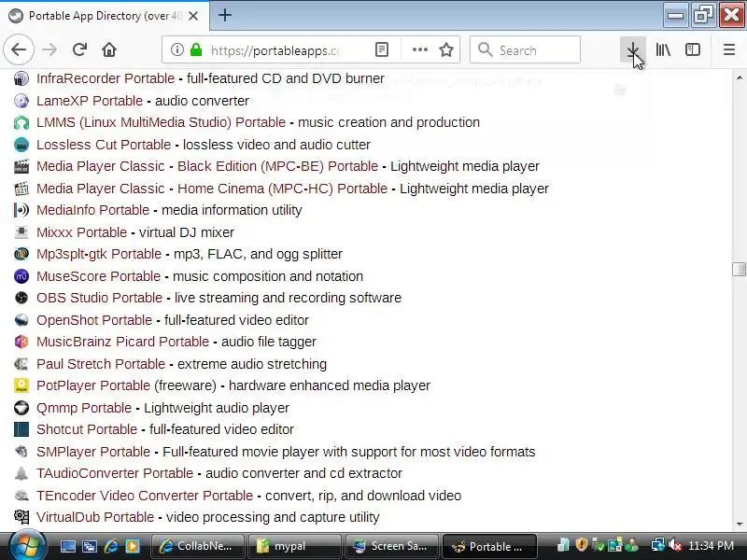Click the forward navigation arrow
Image resolution: width=747 pixels, height=560 pixels.
tap(49, 49)
